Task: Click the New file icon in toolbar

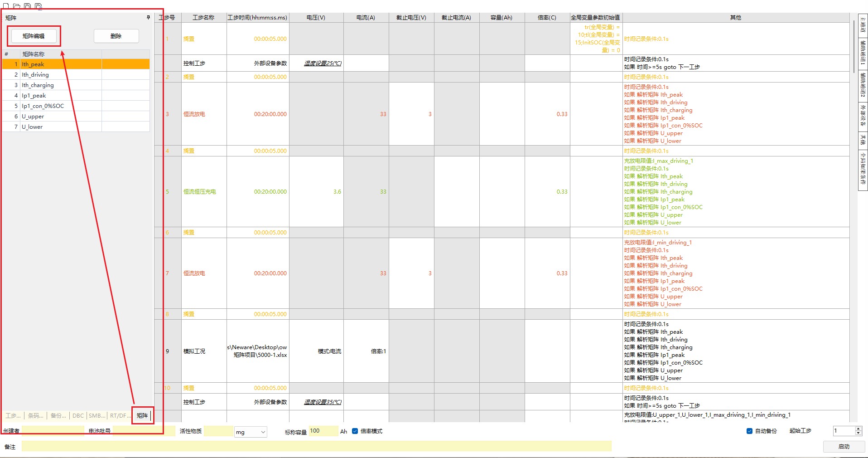Action: pyautogui.click(x=6, y=6)
